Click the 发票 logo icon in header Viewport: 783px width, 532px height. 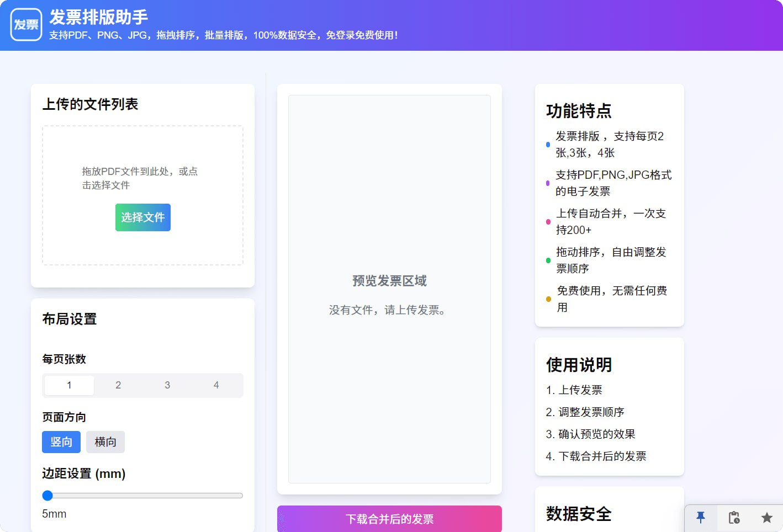(26, 25)
